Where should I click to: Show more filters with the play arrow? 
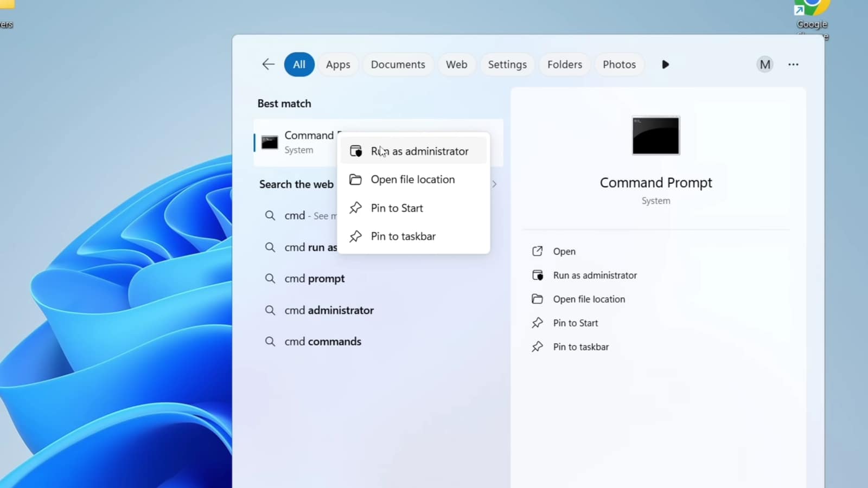(x=665, y=65)
